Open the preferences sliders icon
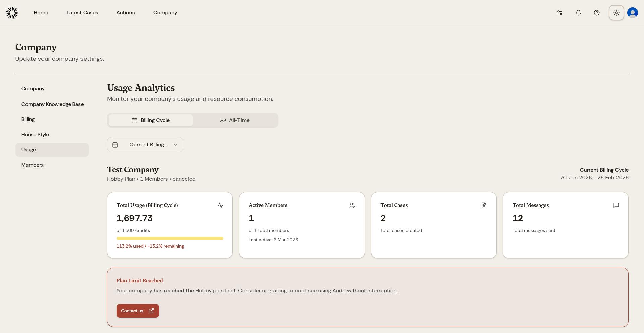This screenshot has height=333, width=644. [559, 12]
